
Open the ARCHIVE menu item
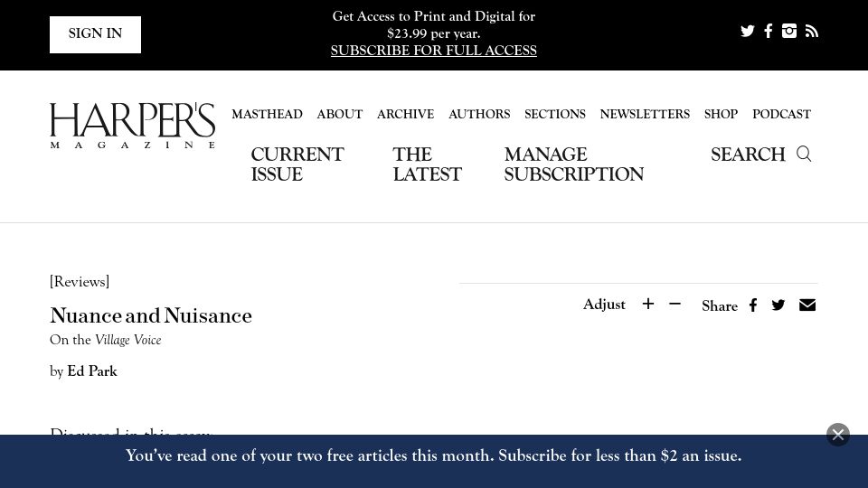click(406, 114)
